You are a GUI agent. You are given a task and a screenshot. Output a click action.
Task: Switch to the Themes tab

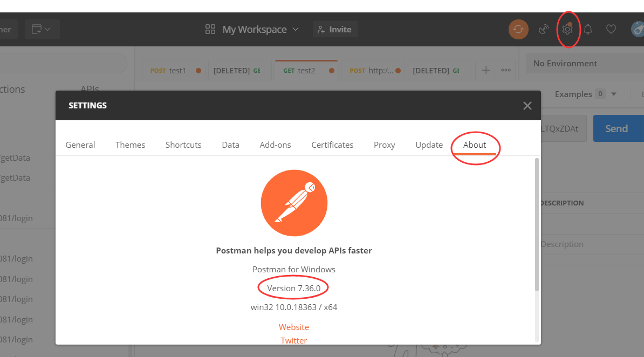130,145
